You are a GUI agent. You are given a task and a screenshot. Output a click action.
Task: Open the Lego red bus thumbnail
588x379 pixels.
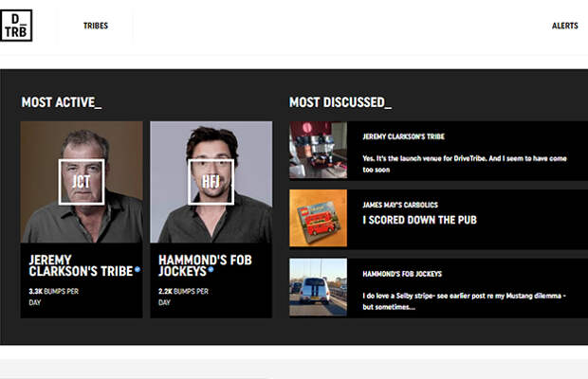click(x=318, y=218)
